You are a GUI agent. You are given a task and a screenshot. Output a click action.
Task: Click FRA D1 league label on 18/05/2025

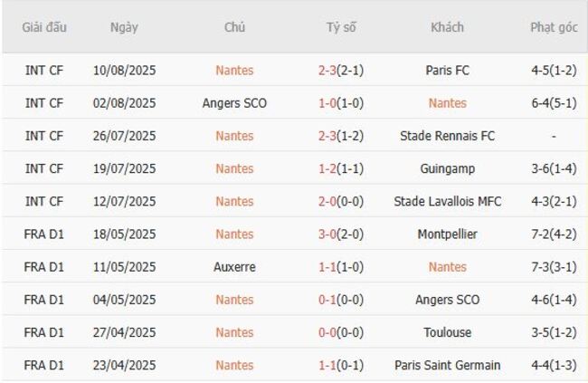44,234
